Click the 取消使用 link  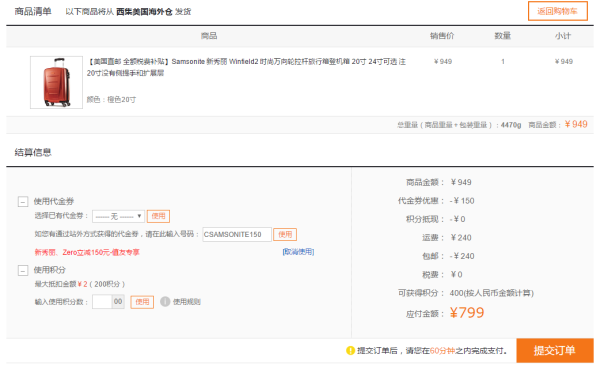(298, 252)
